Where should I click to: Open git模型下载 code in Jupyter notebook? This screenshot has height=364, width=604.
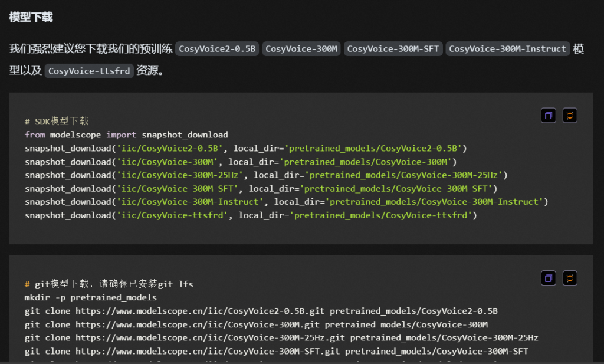(x=570, y=278)
